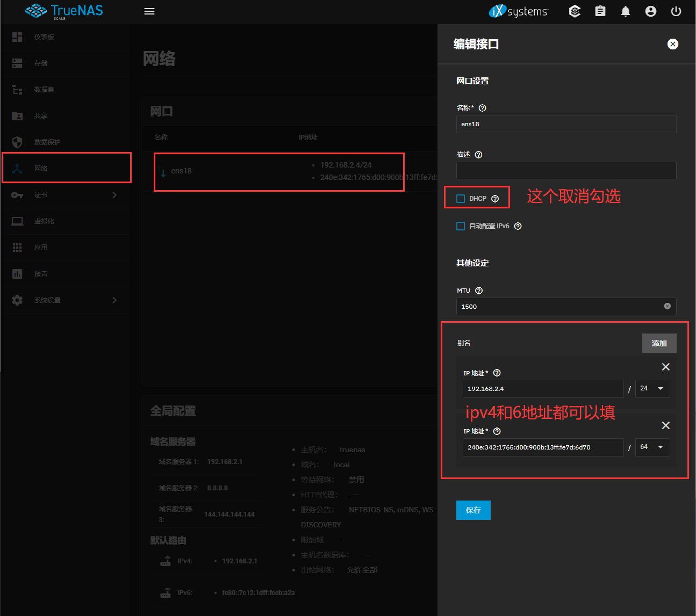Image resolution: width=696 pixels, height=616 pixels.
Task: Toggle the DHCP checkbox
Action: tap(461, 199)
